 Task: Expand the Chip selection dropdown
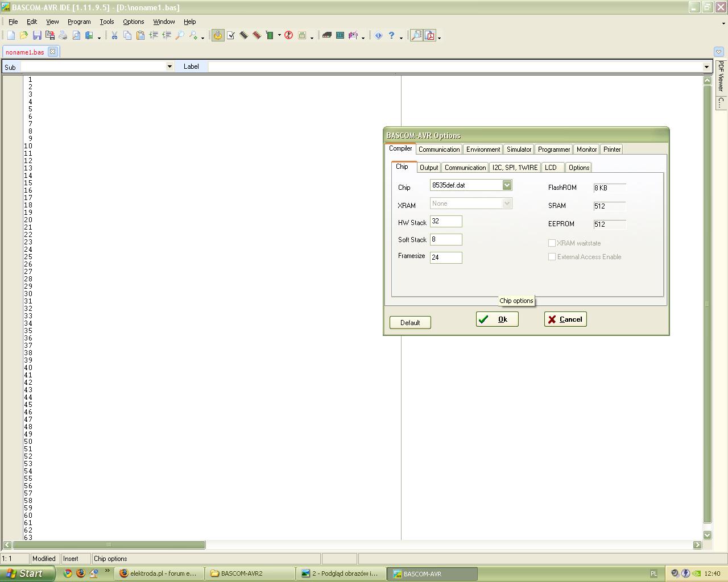click(x=507, y=185)
